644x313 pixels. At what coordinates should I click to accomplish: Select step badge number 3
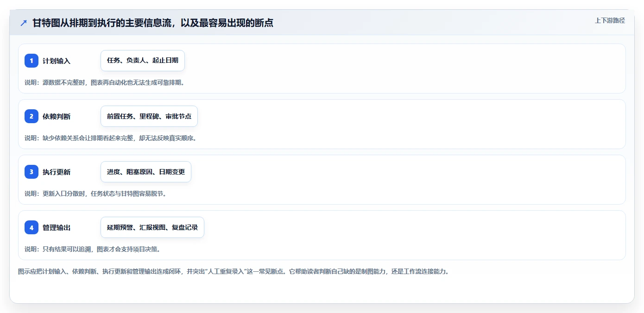point(32,172)
